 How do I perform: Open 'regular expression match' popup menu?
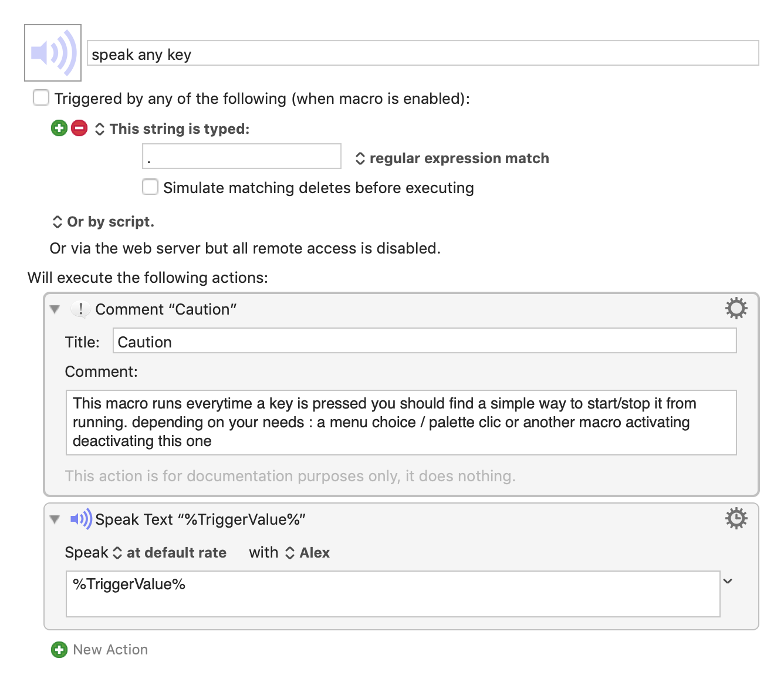tap(452, 158)
